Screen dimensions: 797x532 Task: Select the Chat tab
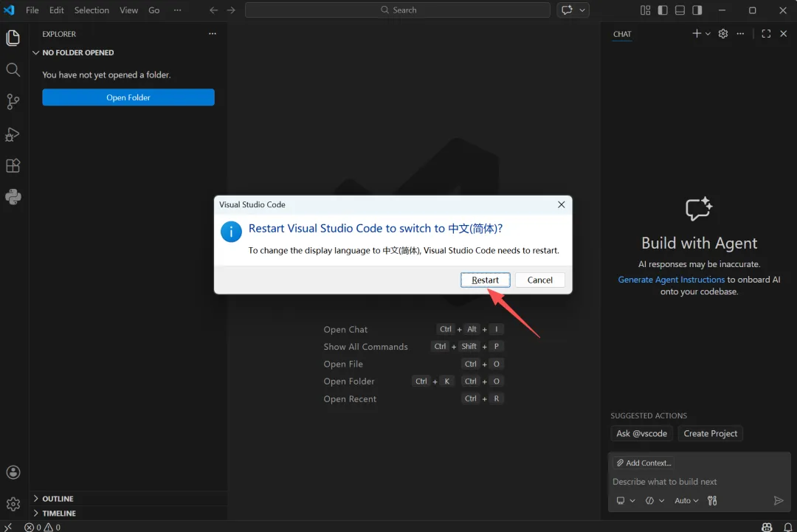(x=622, y=34)
